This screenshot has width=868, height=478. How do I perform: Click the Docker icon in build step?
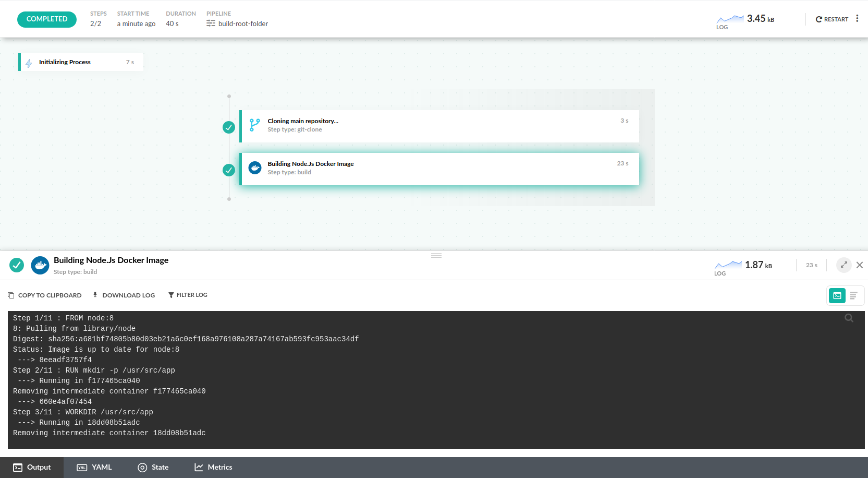[255, 168]
